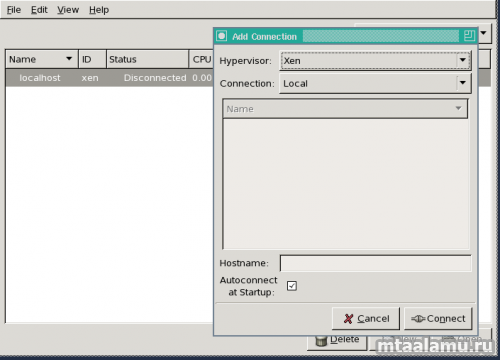Click the trash can icon beside Delete

coord(321,341)
